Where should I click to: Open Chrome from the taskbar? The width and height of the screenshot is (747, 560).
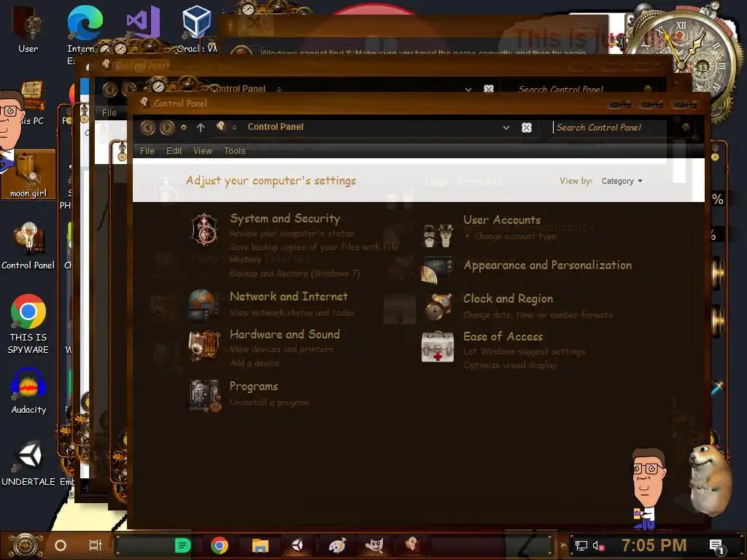point(220,545)
